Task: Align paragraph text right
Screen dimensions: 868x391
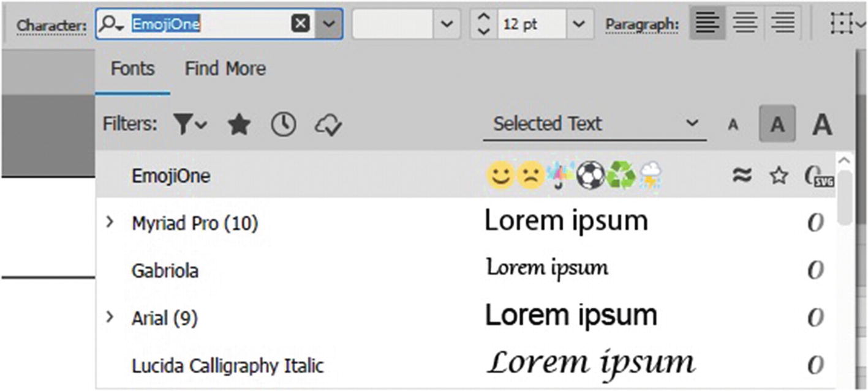Action: [x=782, y=23]
